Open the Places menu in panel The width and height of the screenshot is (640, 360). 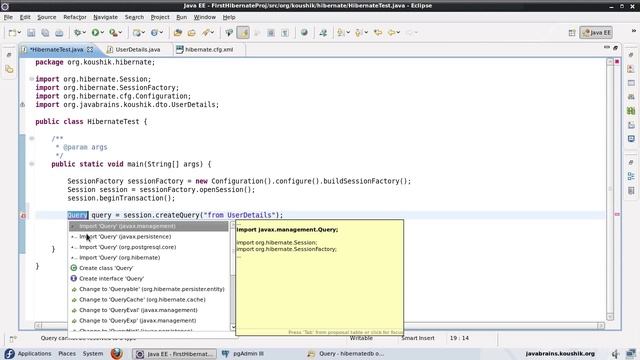tap(67, 353)
